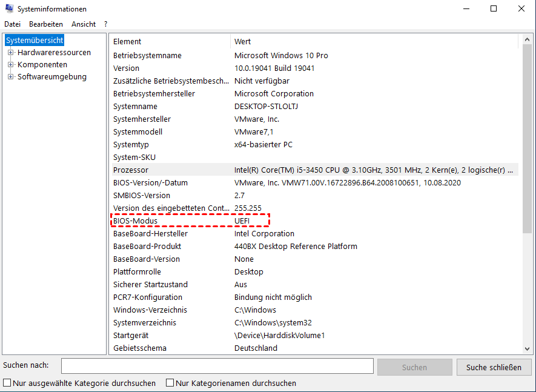Select the BIOS-Modus row

pyautogui.click(x=315, y=221)
